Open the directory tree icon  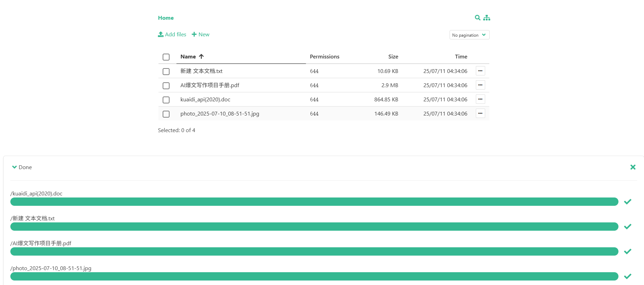(487, 18)
